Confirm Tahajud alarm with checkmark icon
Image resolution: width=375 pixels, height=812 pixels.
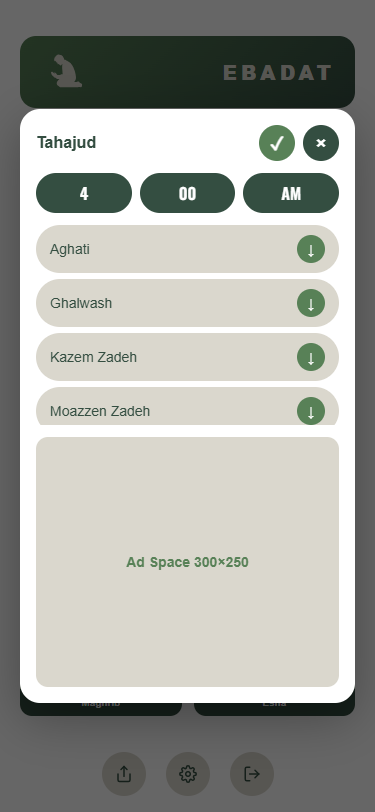(277, 143)
